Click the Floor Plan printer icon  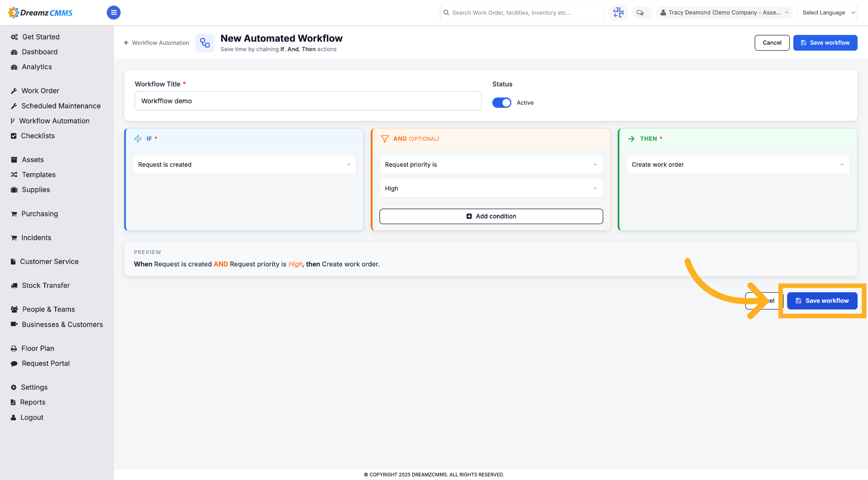[14, 348]
